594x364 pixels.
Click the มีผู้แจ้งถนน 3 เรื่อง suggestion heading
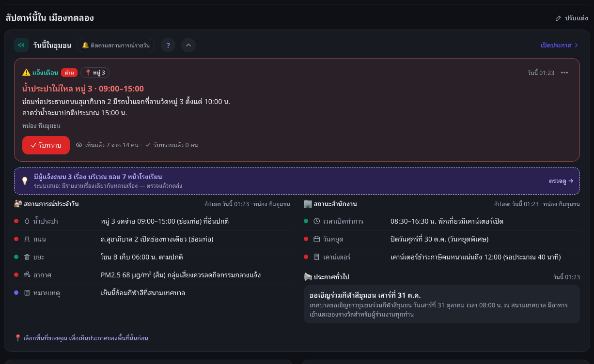click(x=98, y=177)
